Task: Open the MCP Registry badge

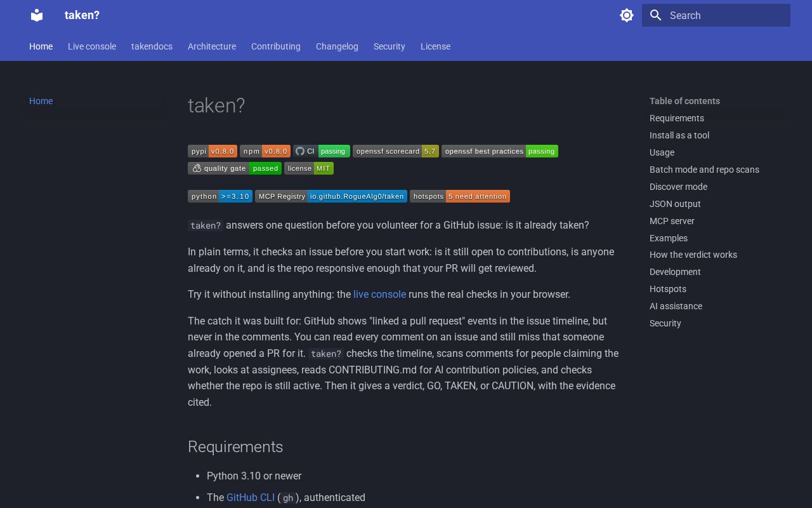Action: 331,196
